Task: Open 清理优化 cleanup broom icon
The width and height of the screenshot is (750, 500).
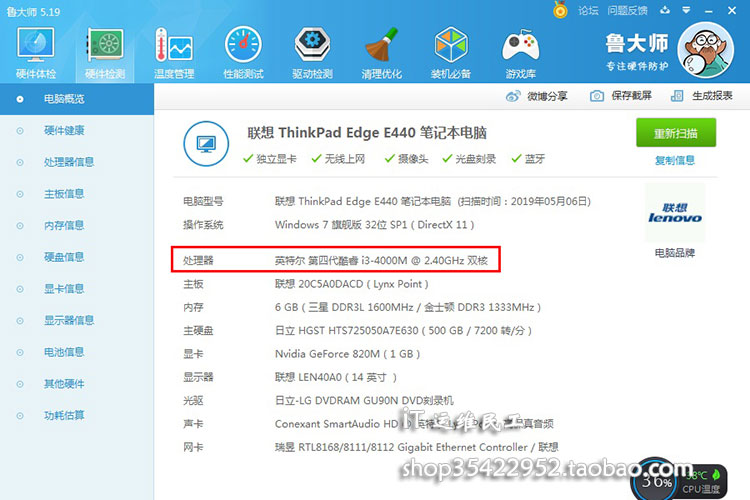Action: pos(381,53)
